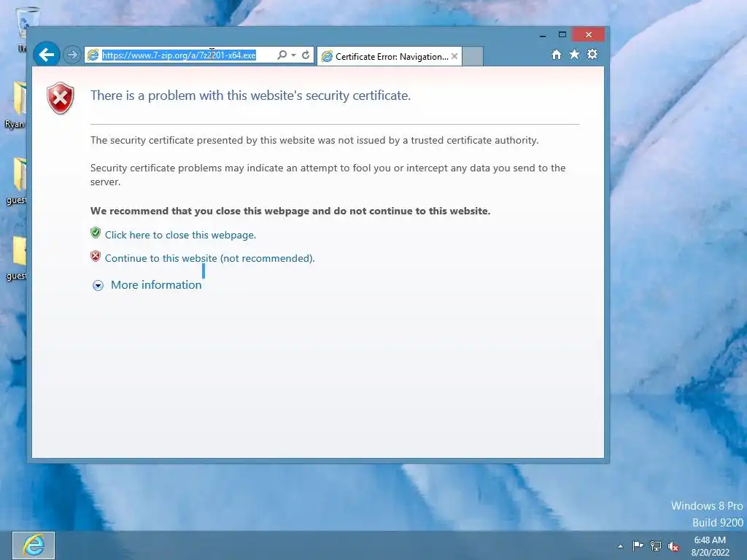Open Tools with the gear icon
This screenshot has width=747, height=560.
(592, 54)
